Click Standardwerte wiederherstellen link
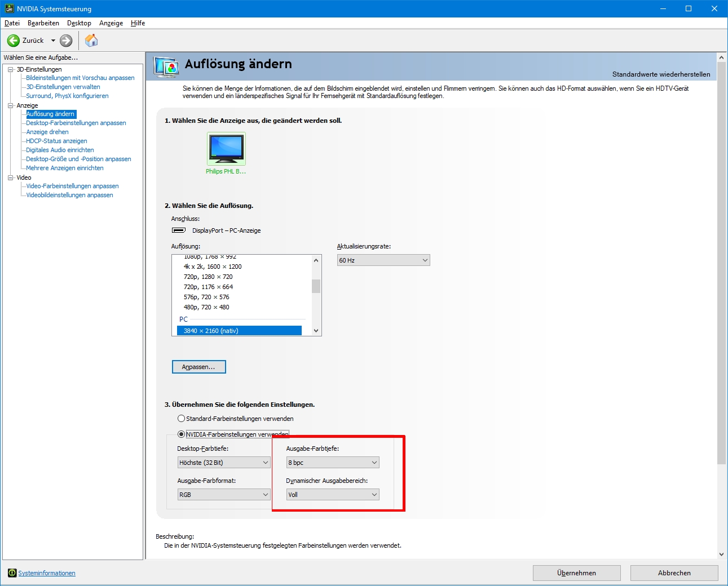 [x=661, y=74]
